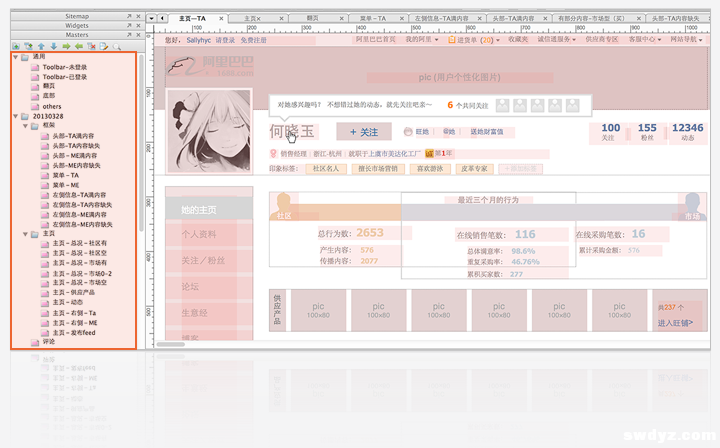Click the 她的主页 sidebar item on canvas

[x=198, y=210]
